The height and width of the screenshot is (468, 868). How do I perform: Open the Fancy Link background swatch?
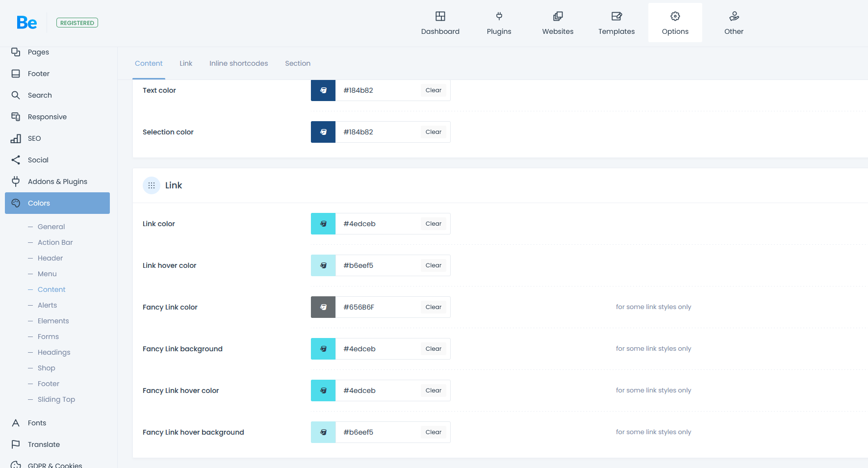coord(323,349)
